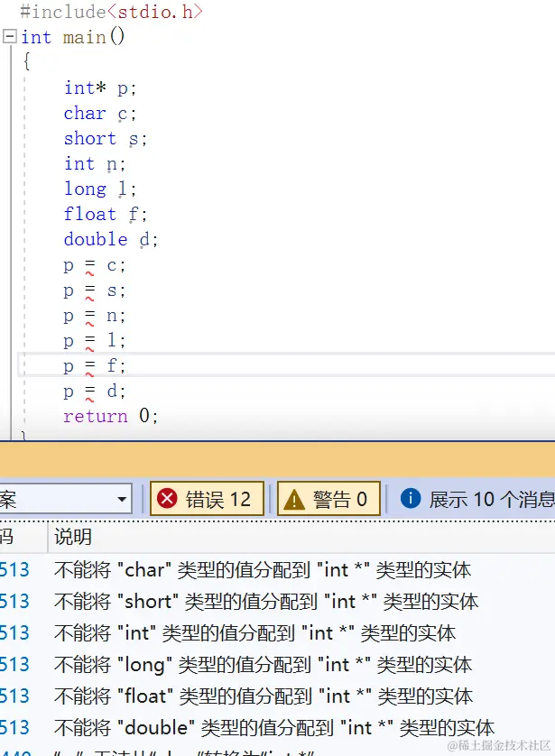The height and width of the screenshot is (756, 555).
Task: Toggle the 错误 12 errors filter
Action: 207,499
